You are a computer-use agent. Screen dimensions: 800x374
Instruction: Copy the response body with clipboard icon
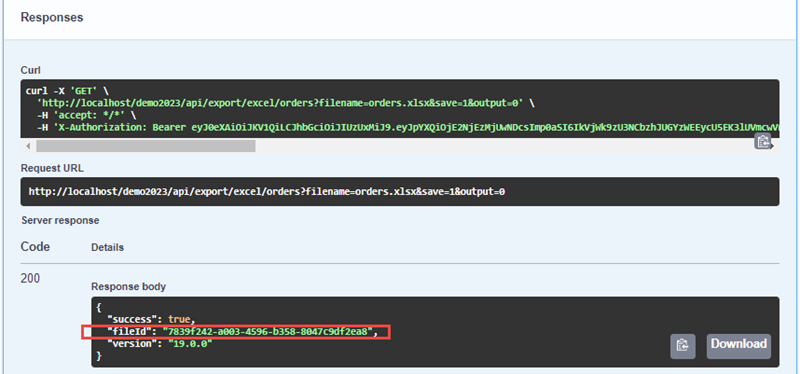point(683,345)
